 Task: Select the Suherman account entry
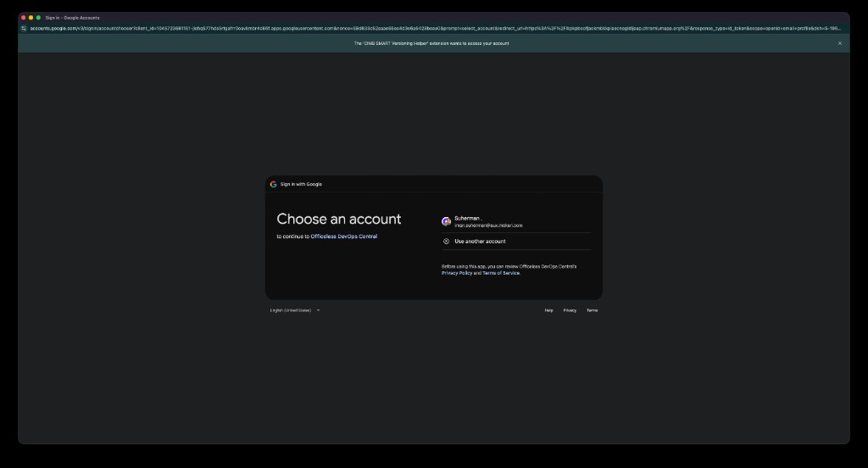point(516,221)
